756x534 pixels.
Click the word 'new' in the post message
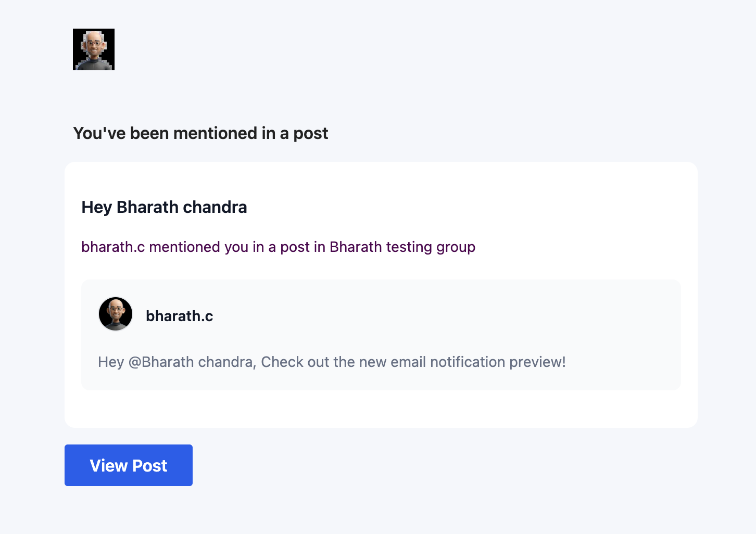(373, 362)
